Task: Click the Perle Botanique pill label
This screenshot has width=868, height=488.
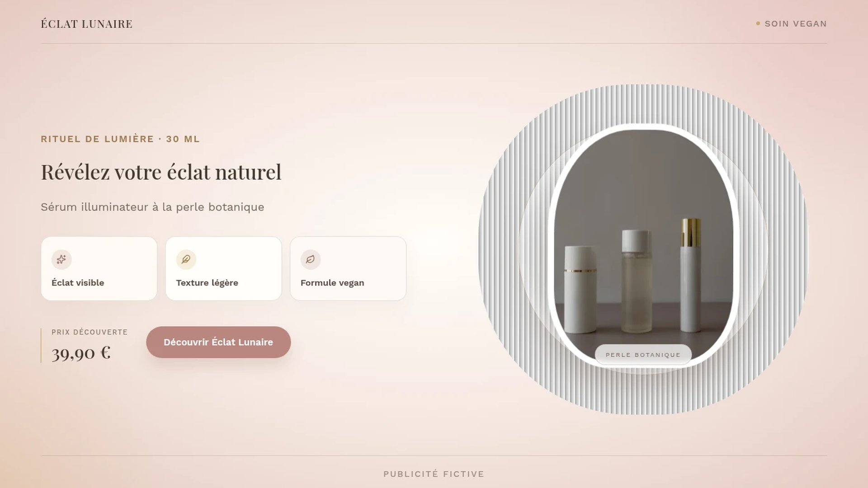Action: tap(643, 355)
